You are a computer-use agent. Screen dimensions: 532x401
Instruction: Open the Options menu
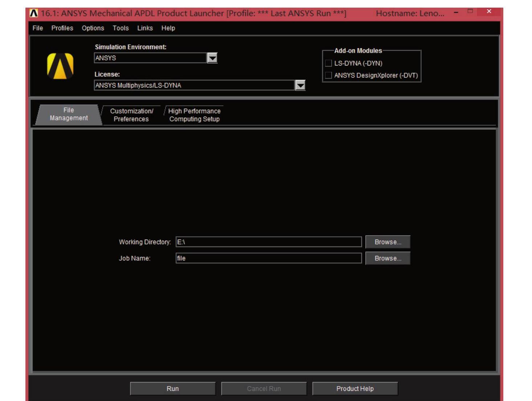(93, 28)
